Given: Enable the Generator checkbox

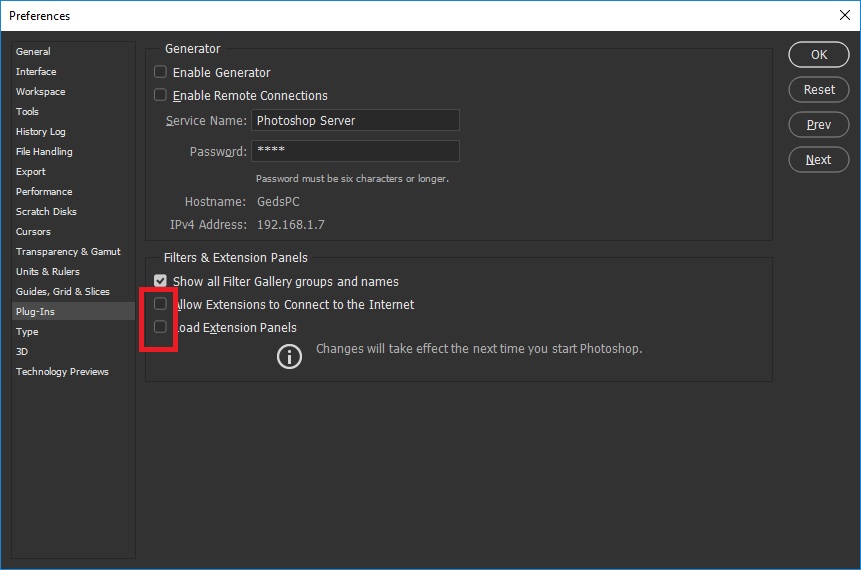Looking at the screenshot, I should [x=160, y=72].
